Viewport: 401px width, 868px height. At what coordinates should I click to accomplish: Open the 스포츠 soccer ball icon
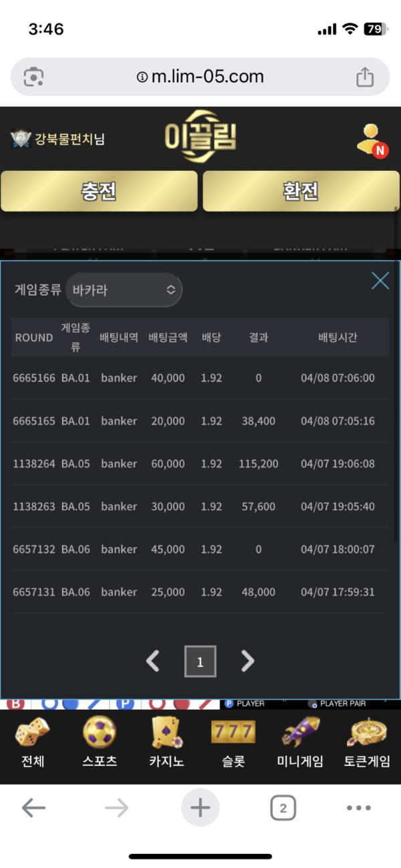[x=100, y=732]
